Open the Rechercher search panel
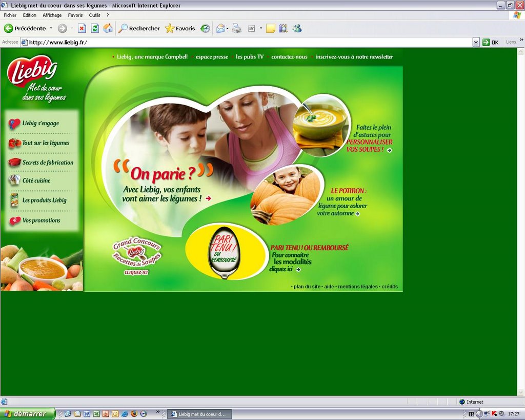The width and height of the screenshot is (525, 420). tap(139, 29)
